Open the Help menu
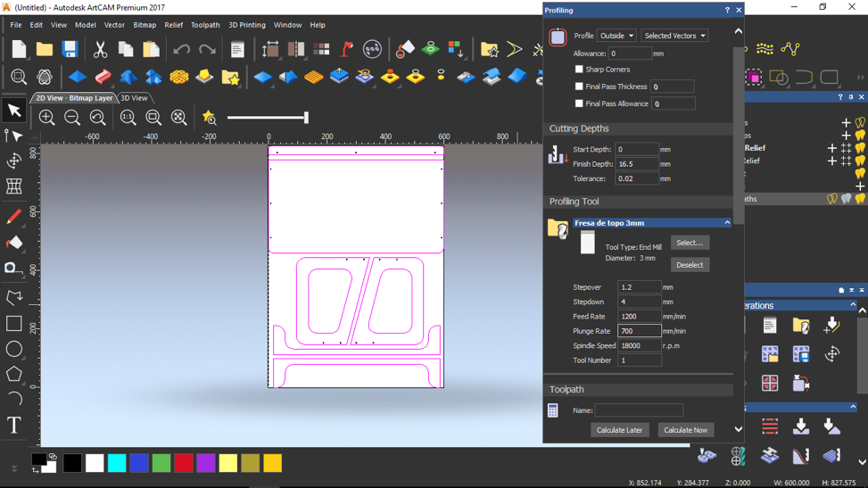Viewport: 868px width, 488px height. [x=318, y=25]
